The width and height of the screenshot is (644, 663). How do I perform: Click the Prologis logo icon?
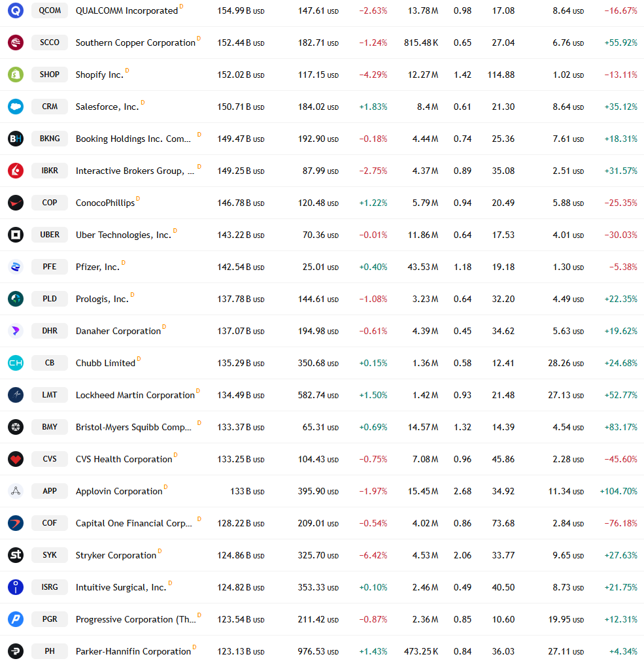pyautogui.click(x=16, y=299)
